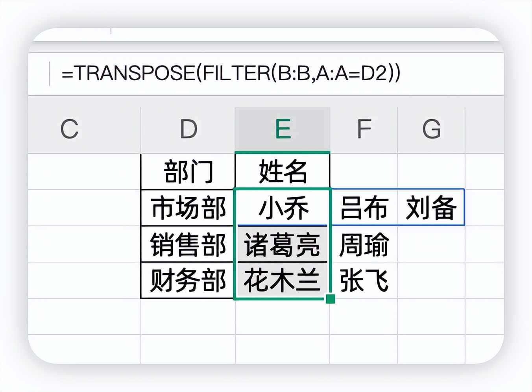Click the cell containing 小乔
The width and height of the screenshot is (532, 392).
283,208
